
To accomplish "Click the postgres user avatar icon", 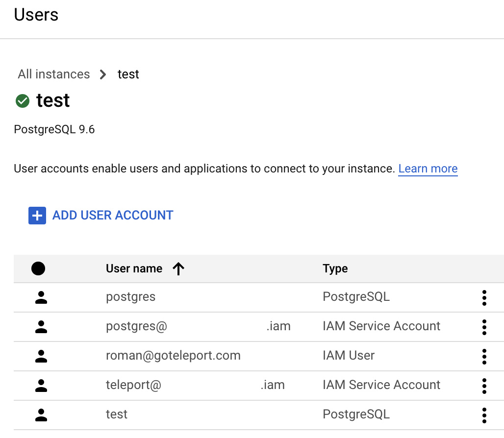I will 41,297.
